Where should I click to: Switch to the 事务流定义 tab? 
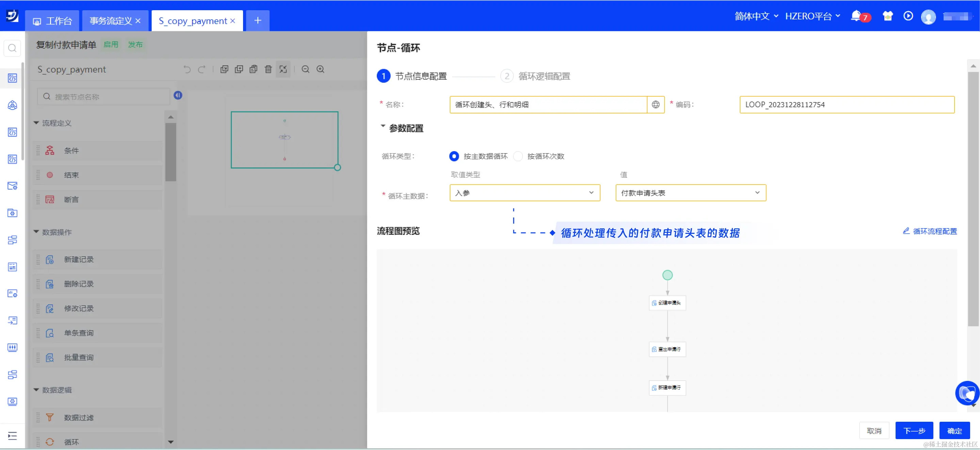point(111,21)
